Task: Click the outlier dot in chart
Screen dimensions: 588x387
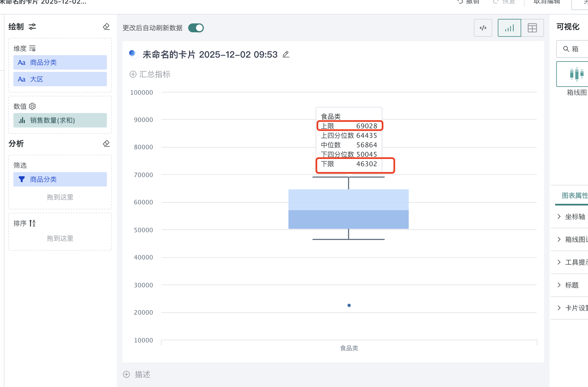Action: point(349,305)
